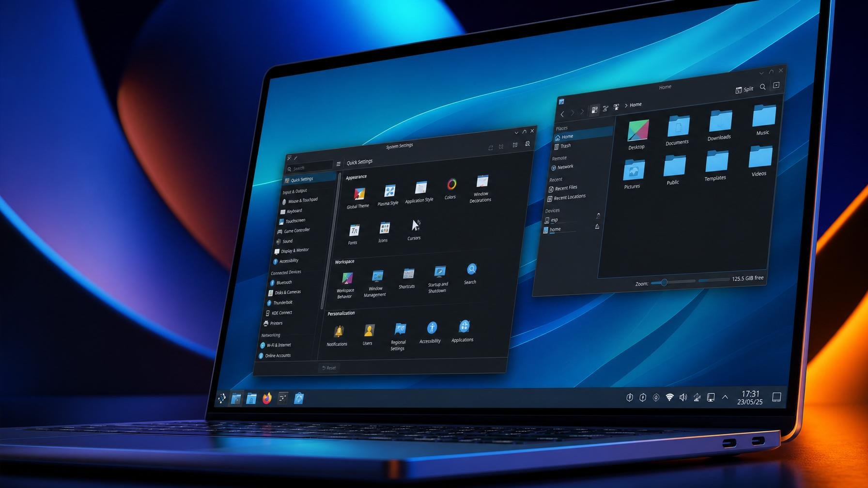
Task: Select Wi-Fi & Internet in sidebar
Action: tap(276, 345)
